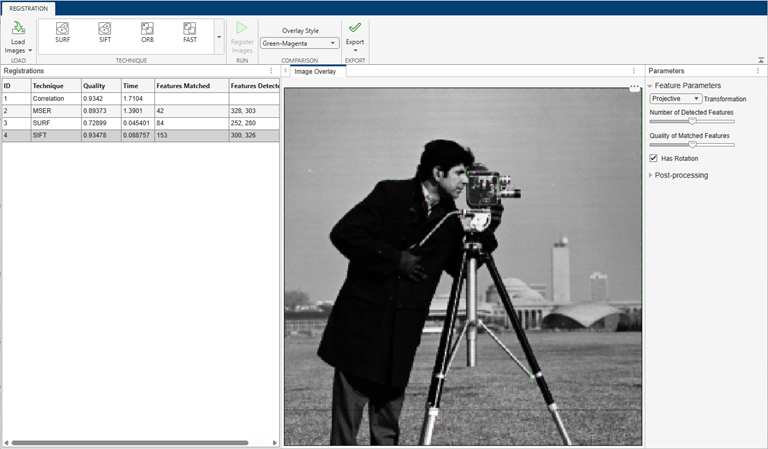Sort by the Time column header
Image resolution: width=768 pixels, height=449 pixels.
click(138, 86)
